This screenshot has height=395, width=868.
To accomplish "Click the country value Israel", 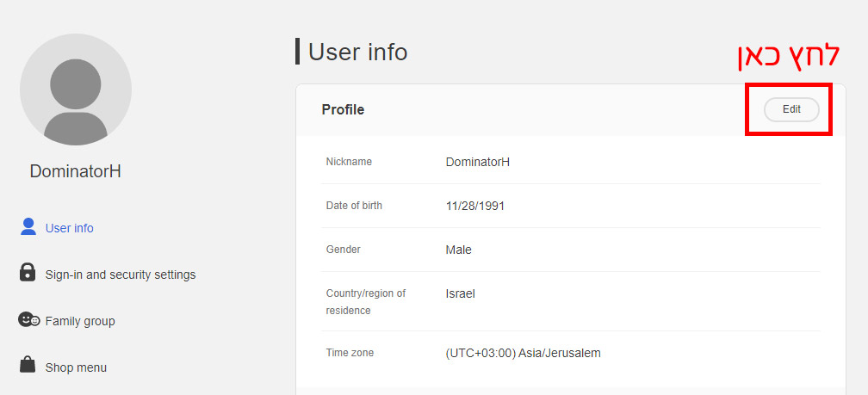I will pos(460,293).
